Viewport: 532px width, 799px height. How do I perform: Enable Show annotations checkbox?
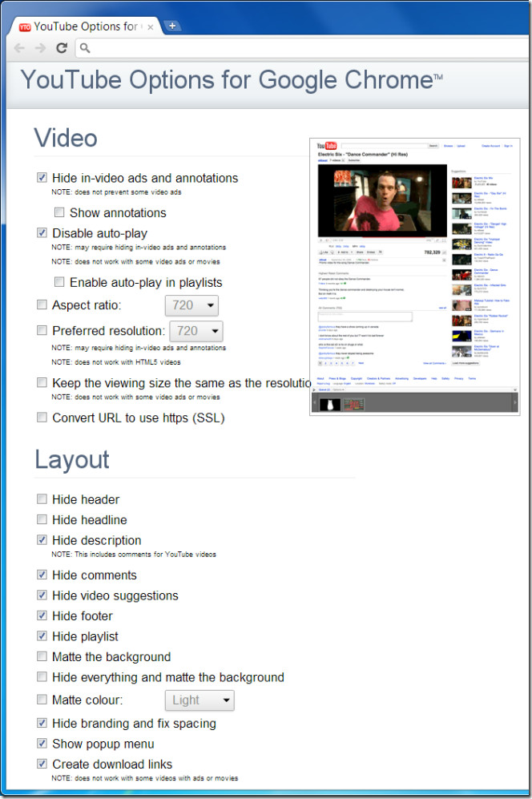[59, 212]
